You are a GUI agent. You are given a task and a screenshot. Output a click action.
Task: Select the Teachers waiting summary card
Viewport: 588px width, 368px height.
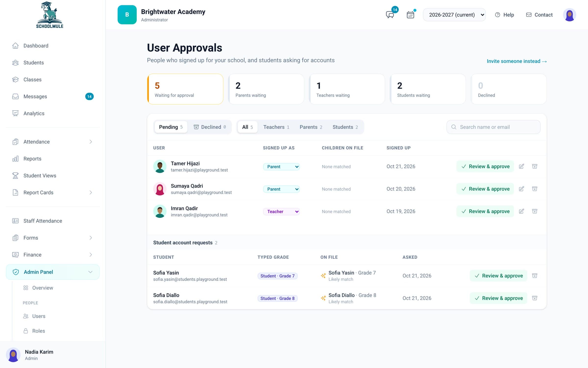(x=347, y=89)
